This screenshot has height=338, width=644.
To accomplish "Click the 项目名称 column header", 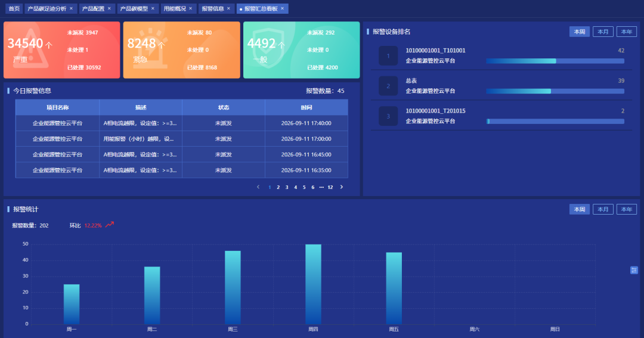I will 57,107.
